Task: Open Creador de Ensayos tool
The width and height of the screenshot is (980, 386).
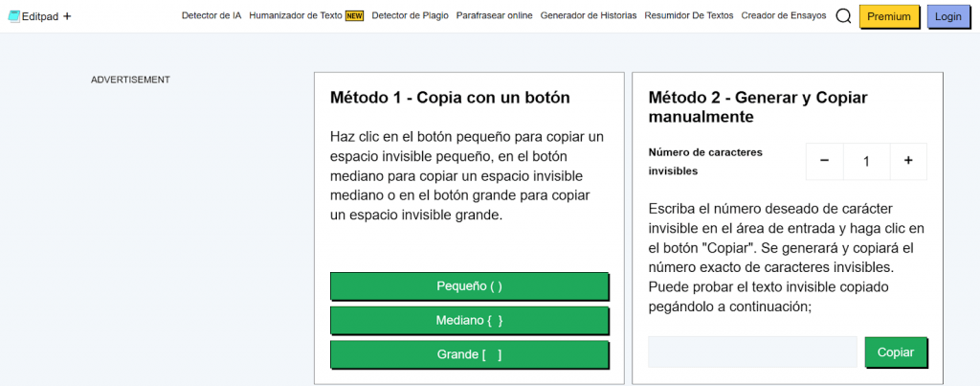Action: tap(784, 16)
